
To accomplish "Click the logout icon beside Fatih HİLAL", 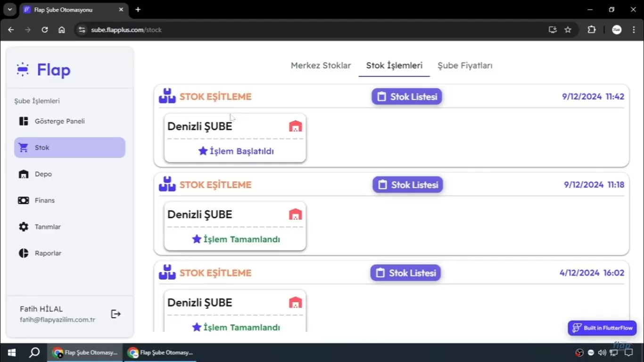I will 116,314.
